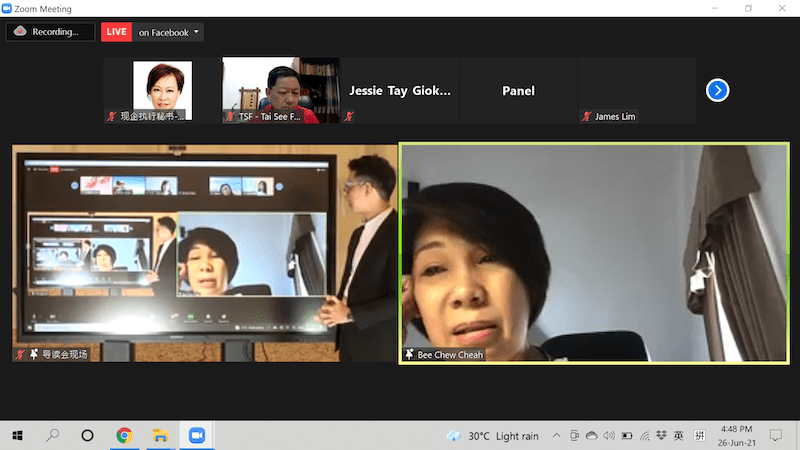The width and height of the screenshot is (800, 450).
Task: Click the Dropbox tray icon
Action: click(660, 436)
